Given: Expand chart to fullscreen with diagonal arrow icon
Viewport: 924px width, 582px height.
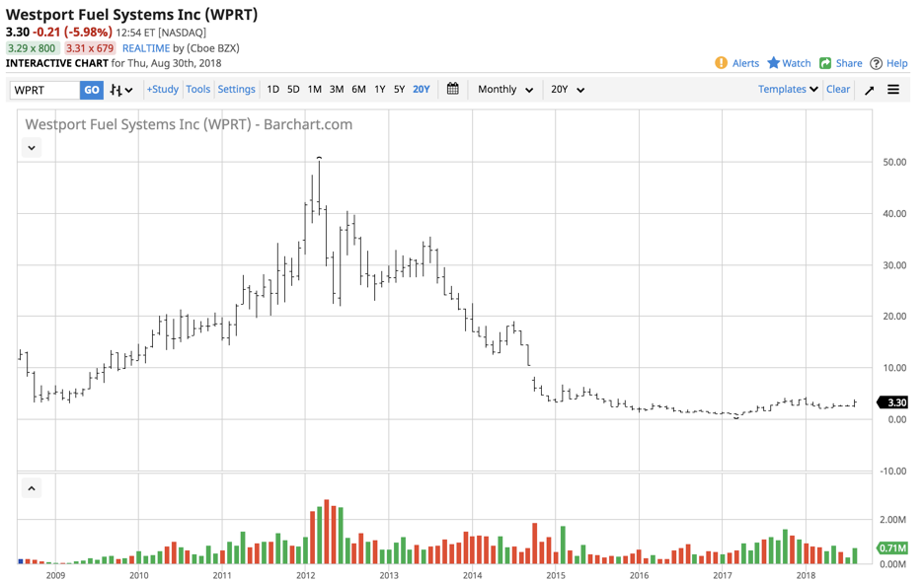Looking at the screenshot, I should click(x=868, y=89).
